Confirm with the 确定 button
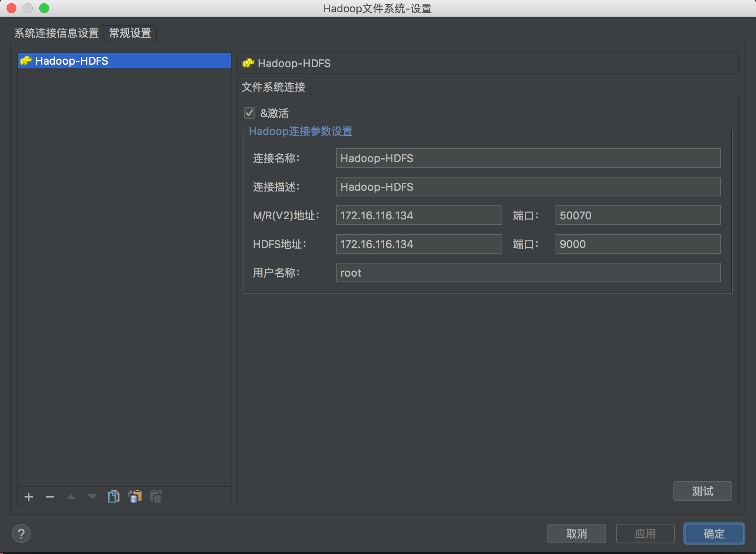Screen dimensions: 756x554 [x=714, y=534]
